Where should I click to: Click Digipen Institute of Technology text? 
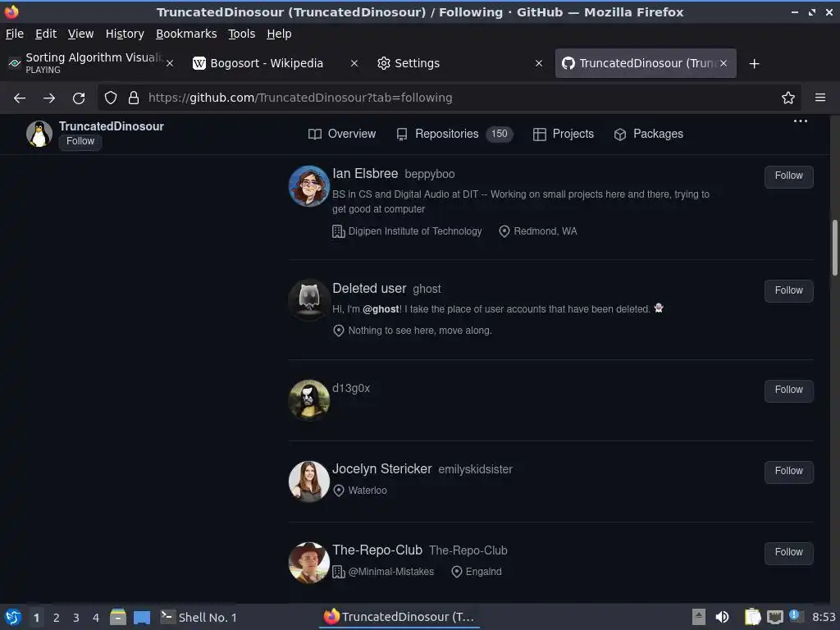click(415, 231)
